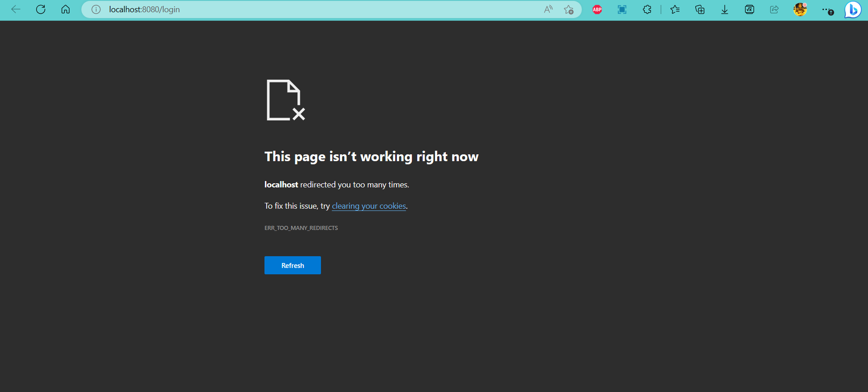
Task: Open the Favorites list icon
Action: (x=675, y=10)
